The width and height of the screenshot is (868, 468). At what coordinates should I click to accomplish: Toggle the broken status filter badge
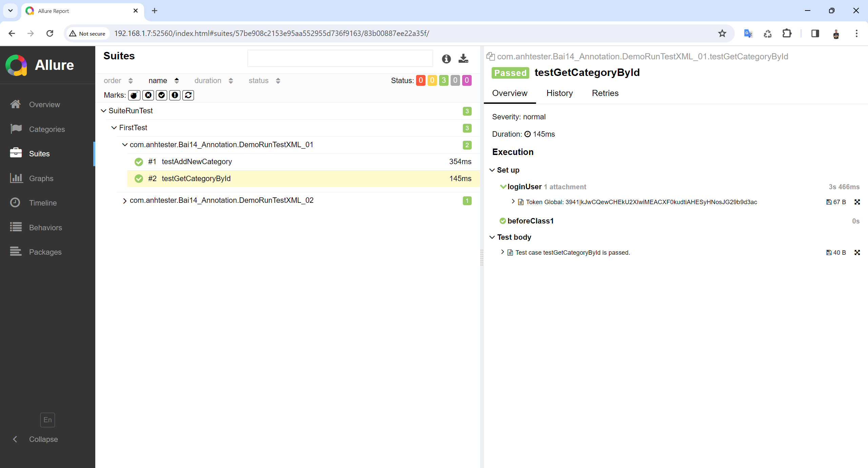tap(432, 80)
